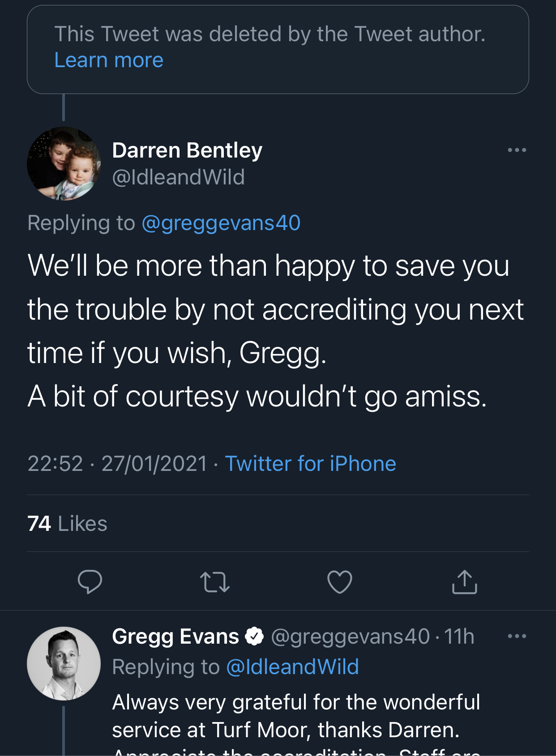Viewport: 556px width, 756px height.
Task: Open the @greggevans40 mention link
Action: pos(221,223)
